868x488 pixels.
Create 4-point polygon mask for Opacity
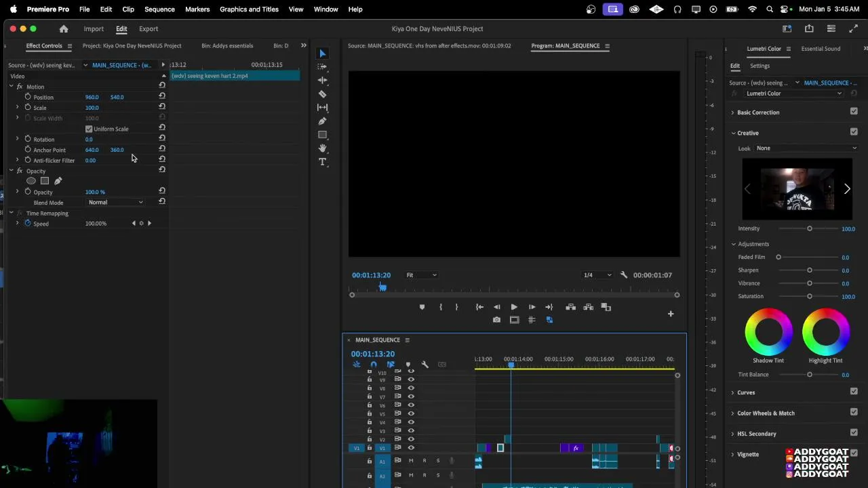[45, 181]
